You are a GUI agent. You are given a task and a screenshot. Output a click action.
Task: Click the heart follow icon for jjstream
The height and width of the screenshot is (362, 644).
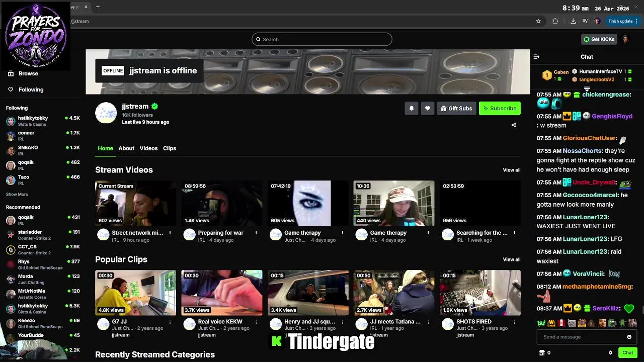[x=427, y=108]
